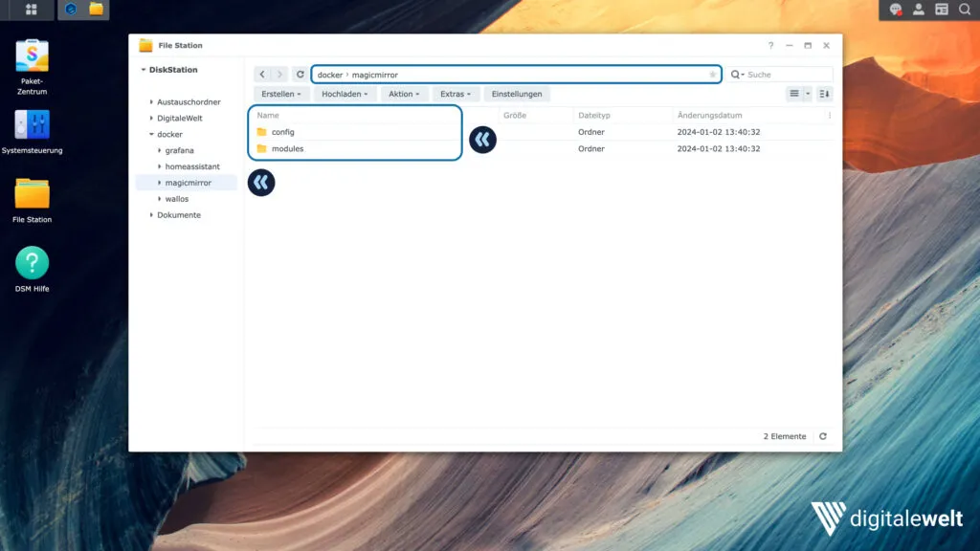980x551 pixels.
Task: Click Ordner type in the modules row
Action: [x=591, y=148]
